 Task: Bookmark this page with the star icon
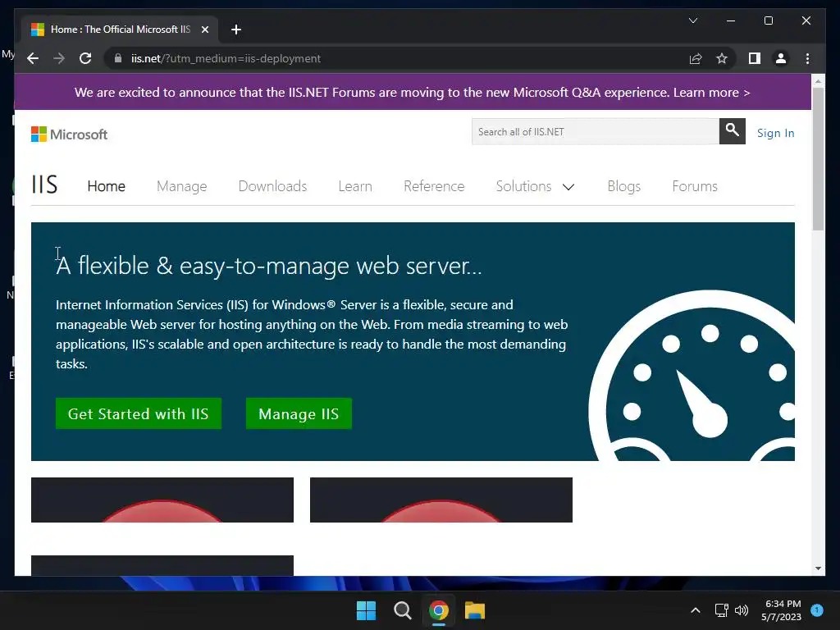click(x=722, y=58)
